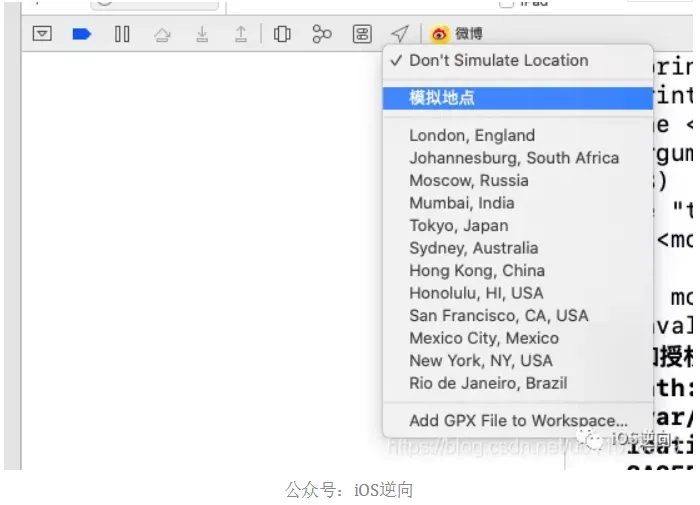Select Hong Kong, China location
This screenshot has width=700, height=505.
518,271
